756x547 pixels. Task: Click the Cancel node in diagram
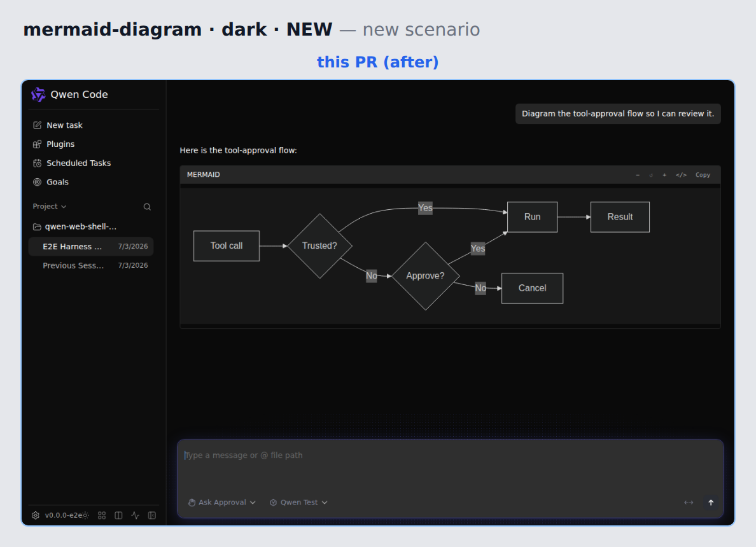coord(532,288)
